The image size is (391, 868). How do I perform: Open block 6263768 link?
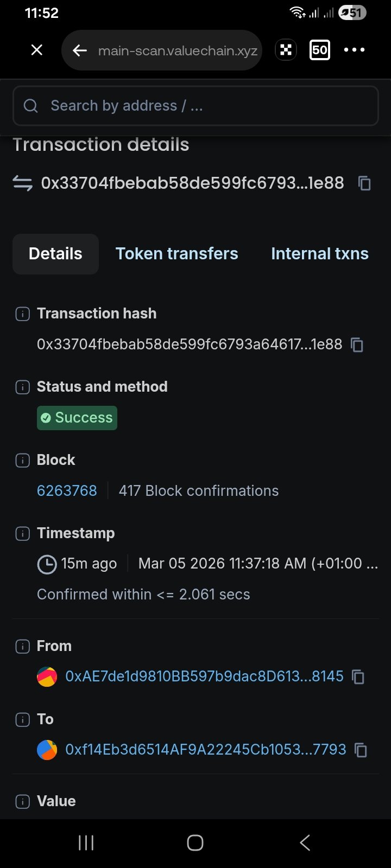[x=67, y=490]
